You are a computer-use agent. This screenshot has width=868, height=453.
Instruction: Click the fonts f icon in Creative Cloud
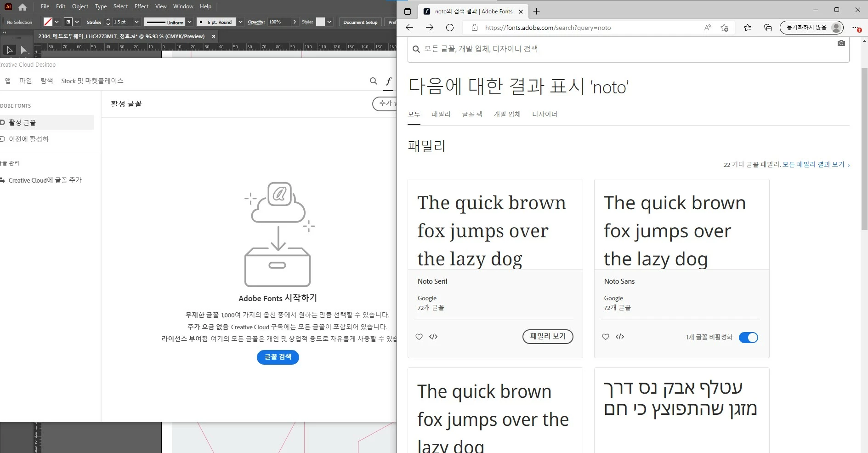click(388, 81)
